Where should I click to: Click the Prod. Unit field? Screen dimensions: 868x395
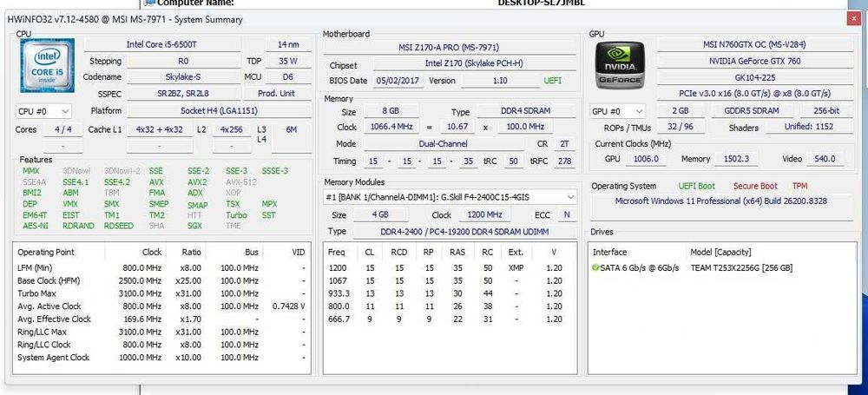coord(276,93)
